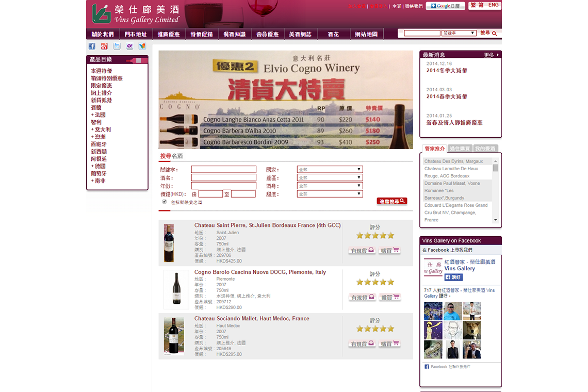Click in-stock button for Chateau Sociando Mallet
588x392 pixels.
362,344
